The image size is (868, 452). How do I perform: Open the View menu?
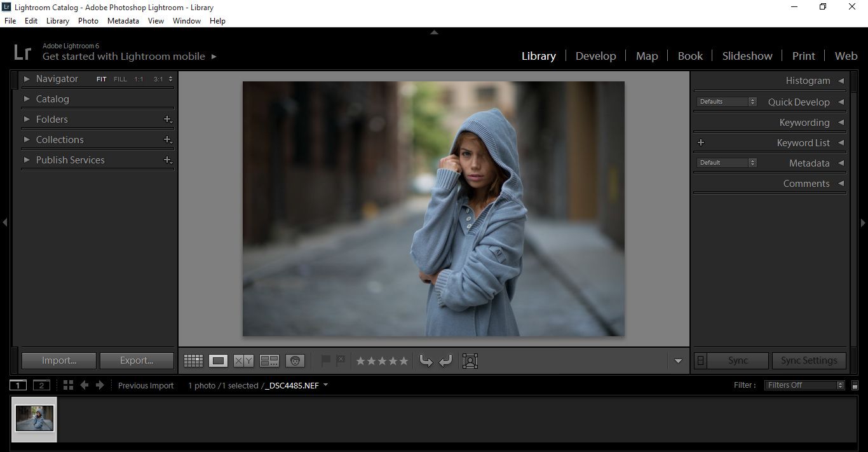coord(156,21)
